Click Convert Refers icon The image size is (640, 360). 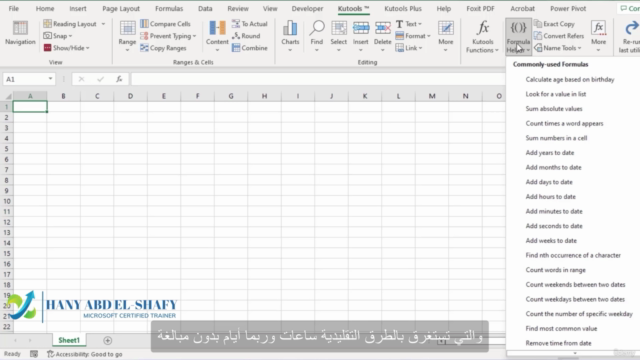(x=538, y=36)
